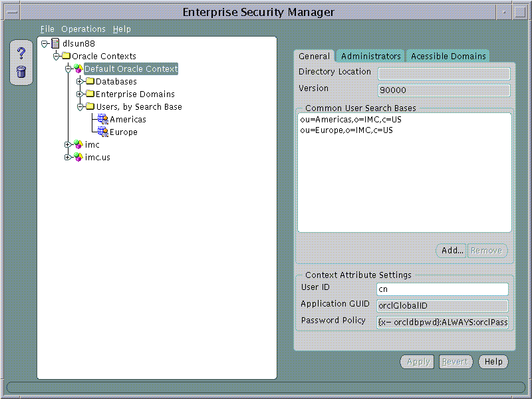Click the Application GUID field

[442, 306]
